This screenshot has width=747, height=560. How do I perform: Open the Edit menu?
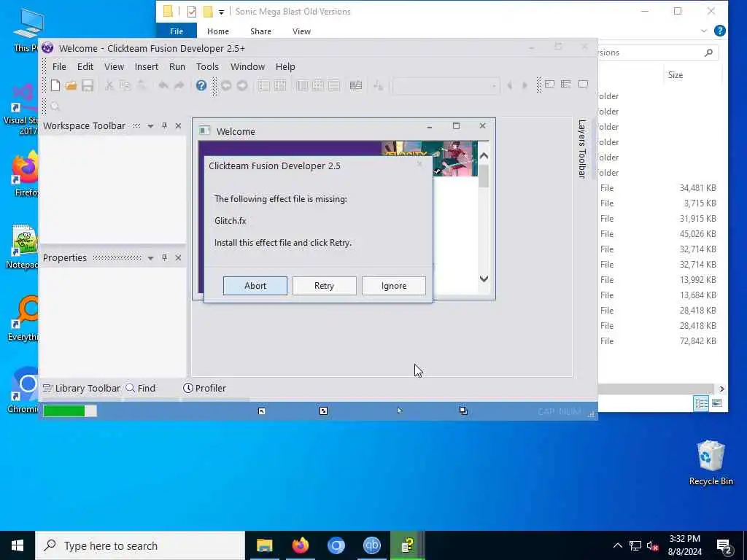(x=85, y=66)
